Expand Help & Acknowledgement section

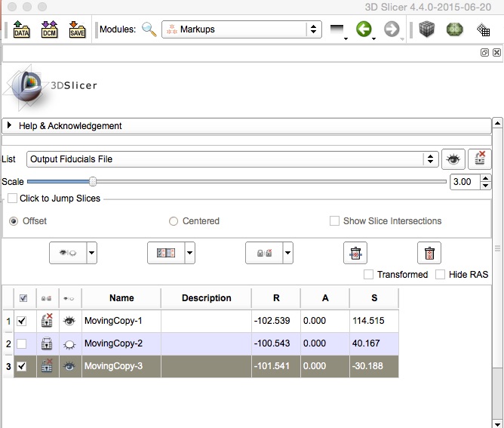[10, 126]
